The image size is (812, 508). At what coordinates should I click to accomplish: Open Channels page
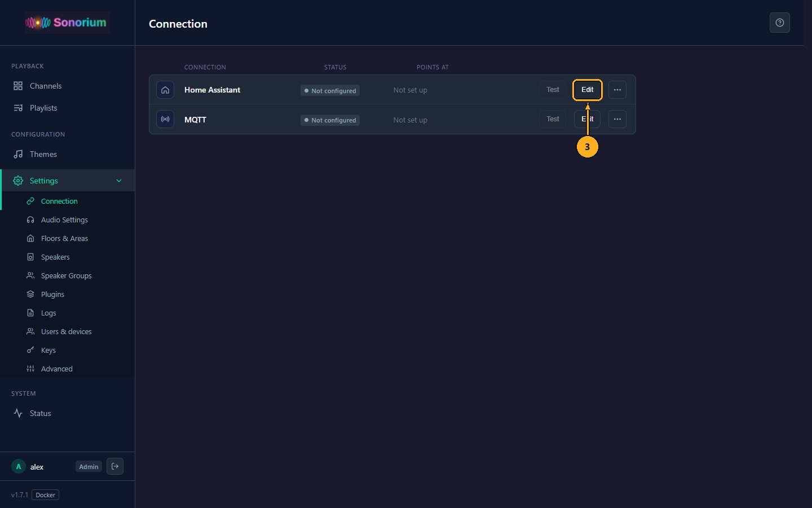coord(68,86)
